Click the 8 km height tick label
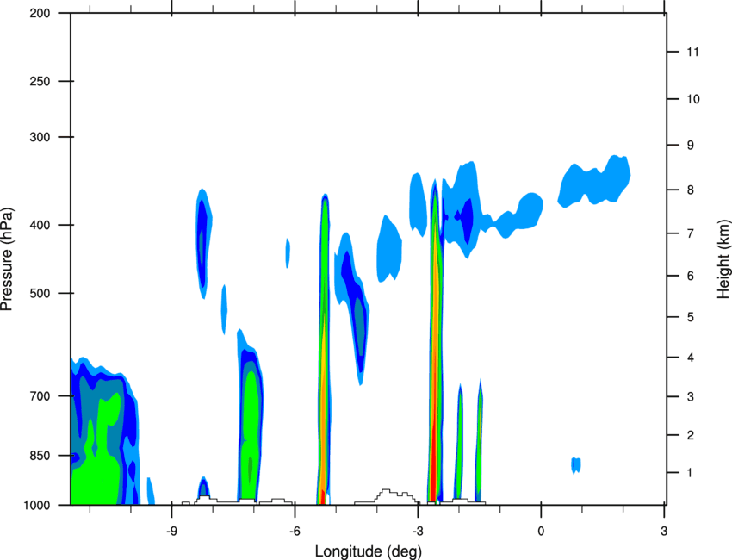 coord(691,190)
